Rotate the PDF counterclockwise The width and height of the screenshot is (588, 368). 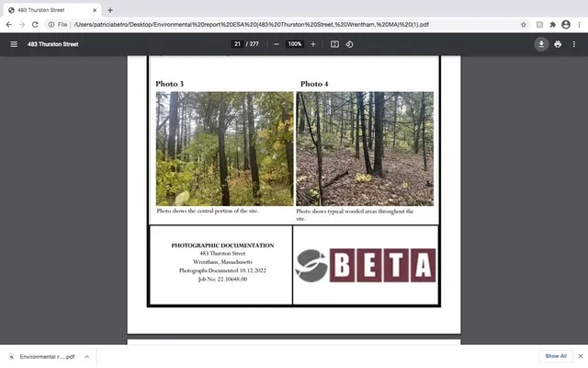(x=350, y=44)
